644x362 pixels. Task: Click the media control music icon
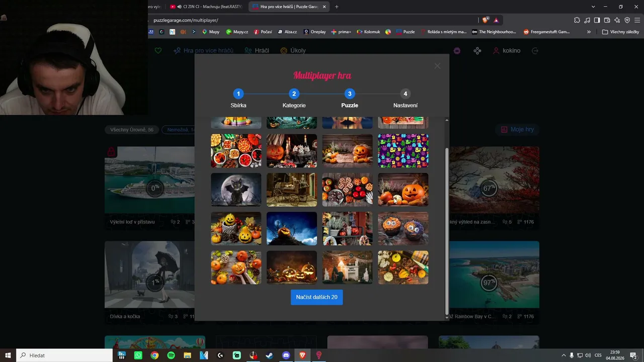587,20
